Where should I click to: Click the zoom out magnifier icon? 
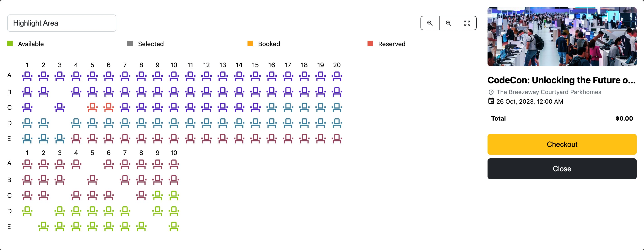(449, 23)
